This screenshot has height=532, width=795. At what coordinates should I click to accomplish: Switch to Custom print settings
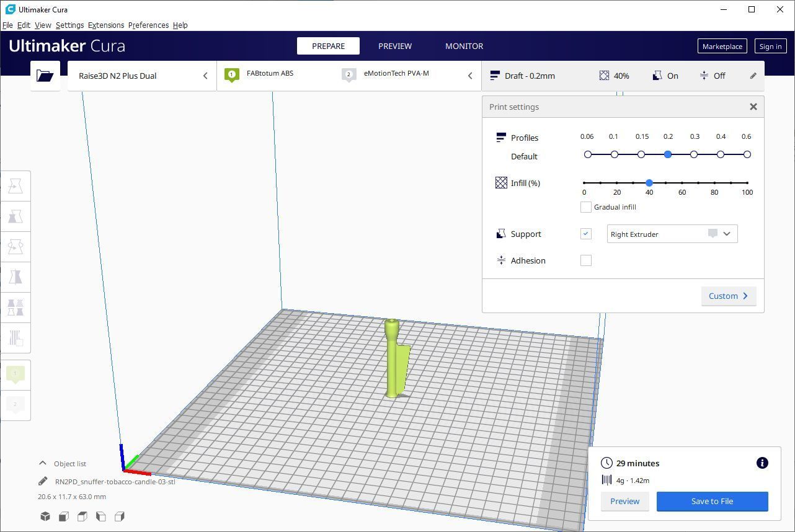pyautogui.click(x=729, y=296)
